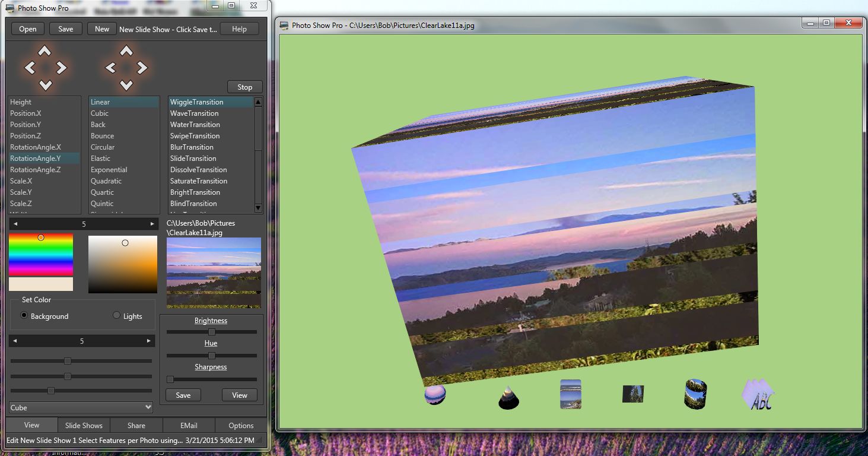Choose the cylinder shape icon
Viewport: 868px width, 456px height.
click(695, 394)
